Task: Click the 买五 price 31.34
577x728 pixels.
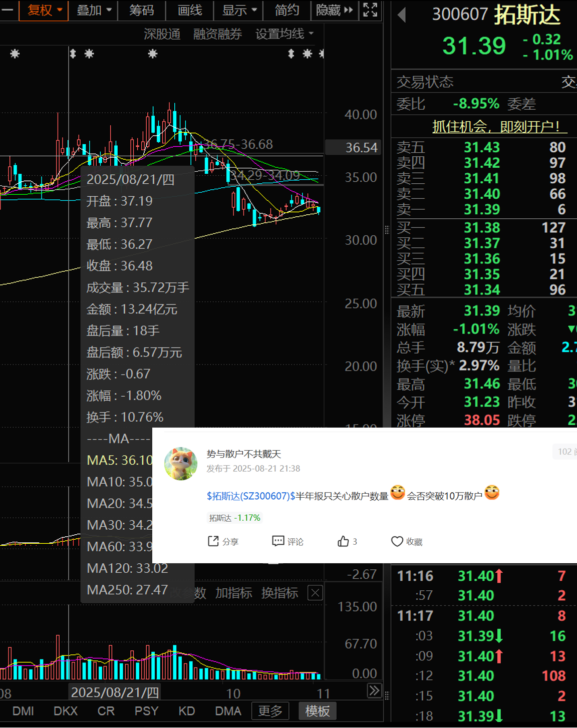Action: pyautogui.click(x=482, y=289)
